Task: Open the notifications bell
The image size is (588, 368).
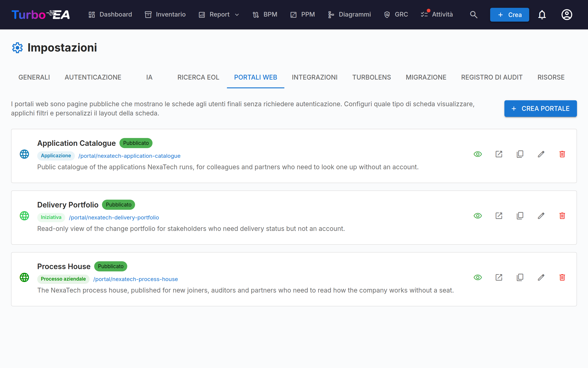Action: (542, 14)
